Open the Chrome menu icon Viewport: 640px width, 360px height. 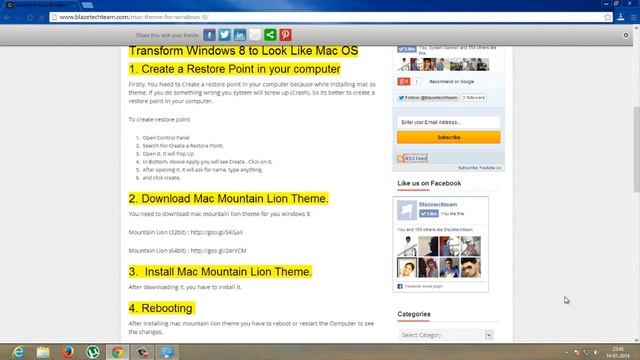click(x=633, y=17)
